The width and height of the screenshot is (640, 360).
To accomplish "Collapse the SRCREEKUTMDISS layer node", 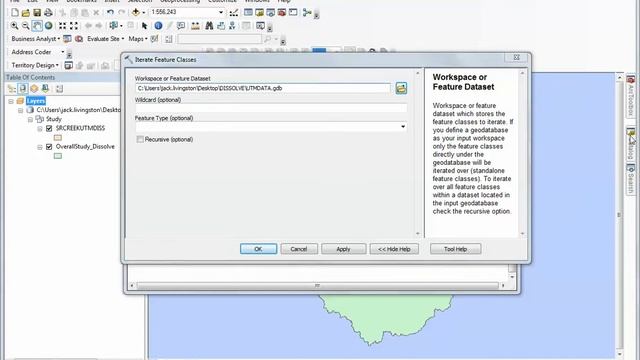I will [40, 129].
